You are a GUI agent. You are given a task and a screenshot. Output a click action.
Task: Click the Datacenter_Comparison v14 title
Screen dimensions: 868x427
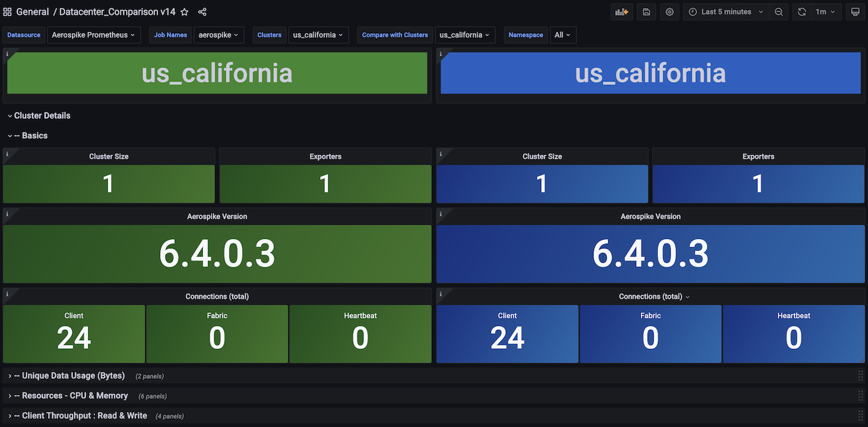(117, 12)
